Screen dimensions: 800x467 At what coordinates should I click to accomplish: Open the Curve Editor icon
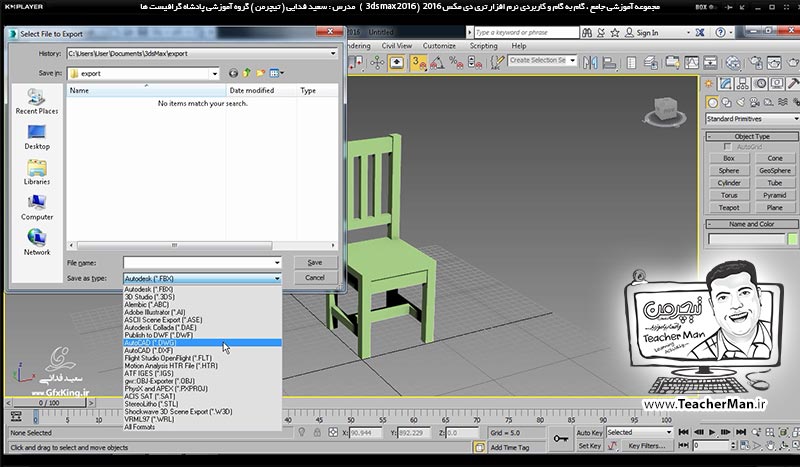point(691,63)
